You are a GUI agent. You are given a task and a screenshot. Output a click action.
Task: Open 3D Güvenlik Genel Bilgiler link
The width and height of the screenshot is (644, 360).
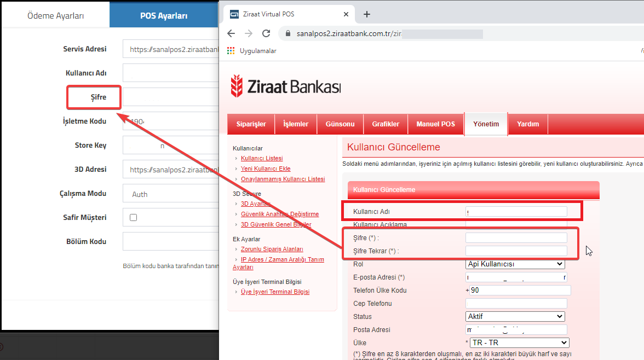click(x=276, y=224)
